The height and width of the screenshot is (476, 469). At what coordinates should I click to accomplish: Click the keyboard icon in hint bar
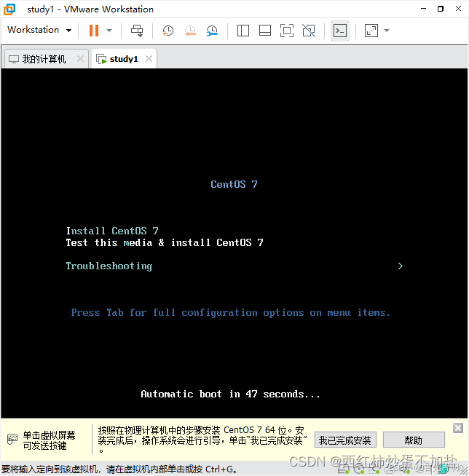(12, 440)
